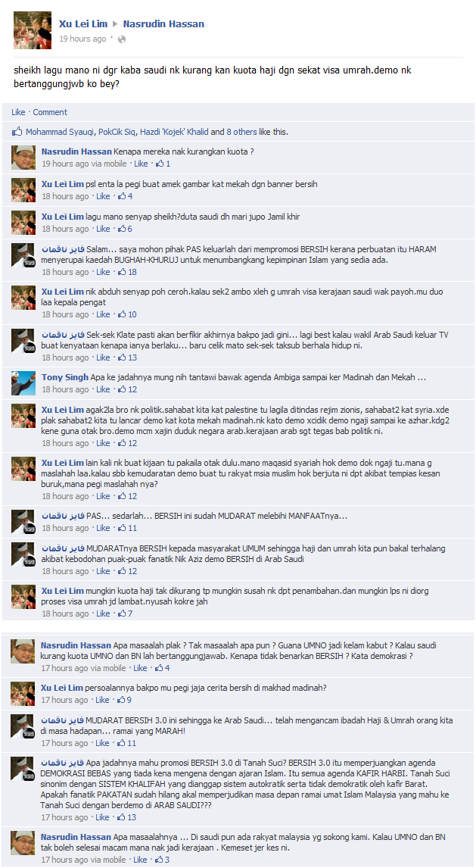Click the Tony Singh commenter name

pyautogui.click(x=64, y=377)
